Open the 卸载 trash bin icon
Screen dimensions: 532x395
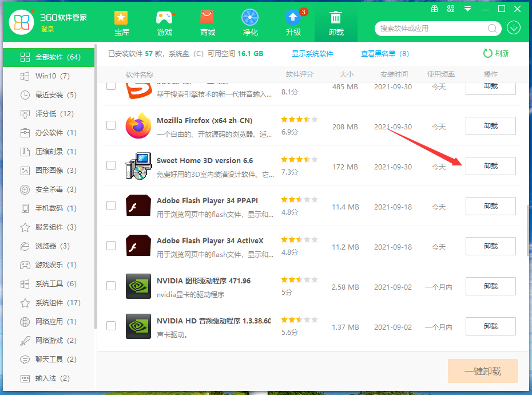coord(336,18)
